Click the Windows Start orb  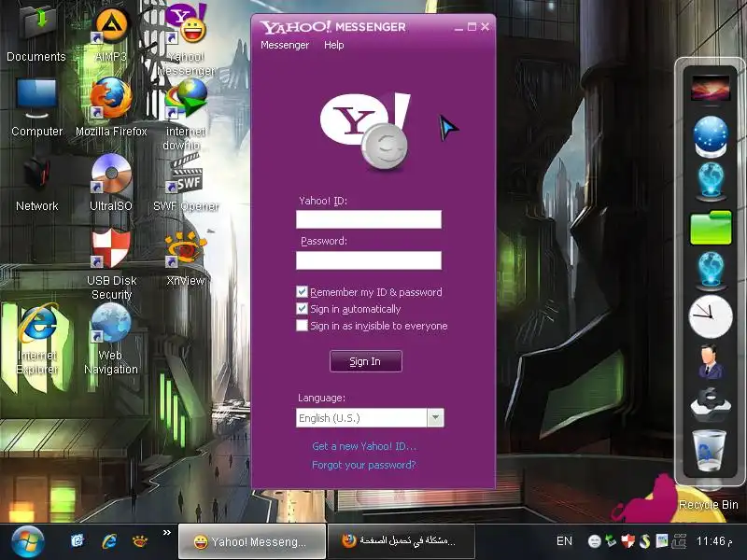pyautogui.click(x=28, y=542)
